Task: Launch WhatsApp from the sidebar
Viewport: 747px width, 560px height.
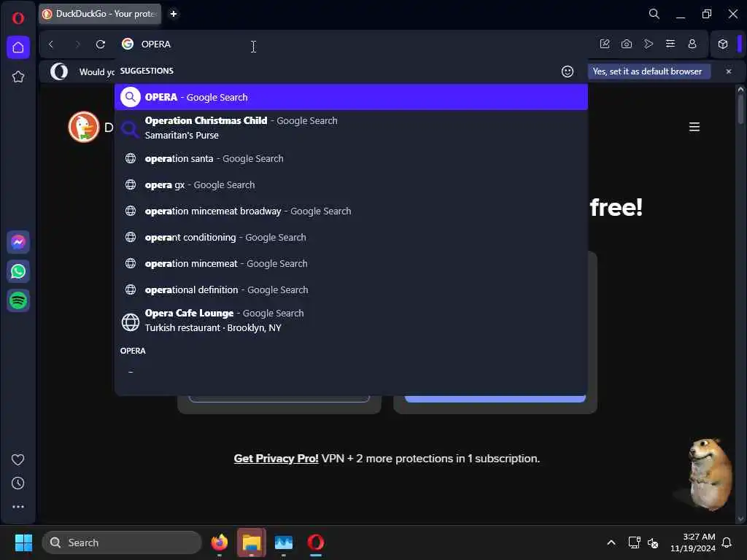Action: click(18, 271)
